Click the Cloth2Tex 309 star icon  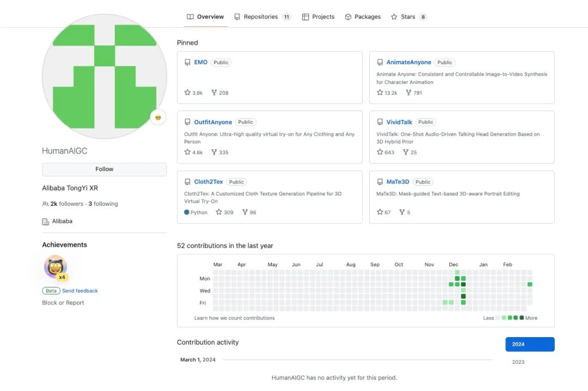(x=219, y=212)
